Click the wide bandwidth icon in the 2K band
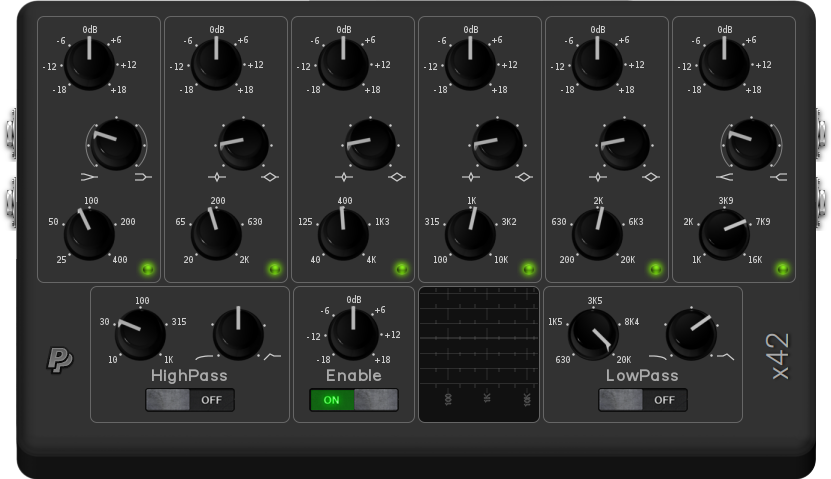 pos(651,176)
